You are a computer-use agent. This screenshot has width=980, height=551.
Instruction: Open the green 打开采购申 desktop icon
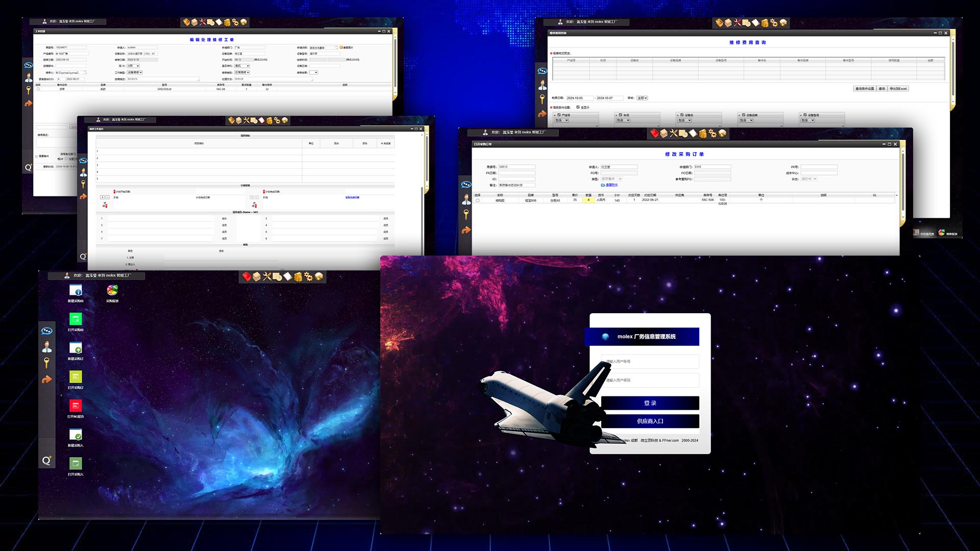[76, 319]
